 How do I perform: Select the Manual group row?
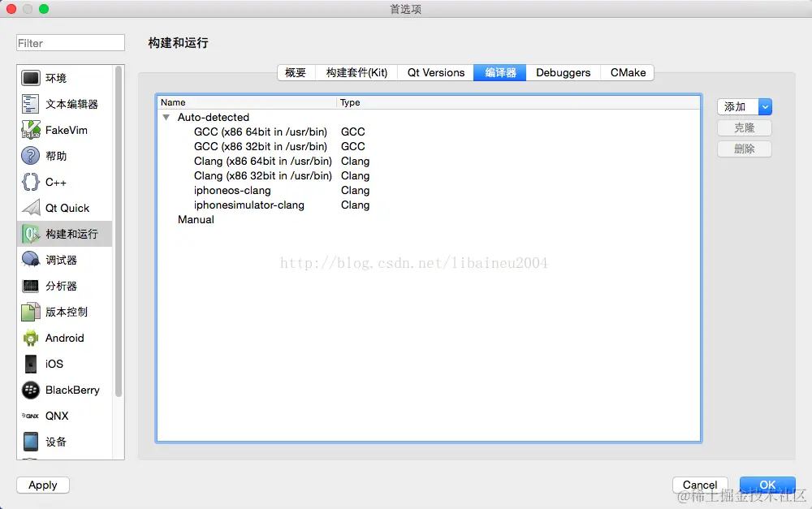click(429, 219)
